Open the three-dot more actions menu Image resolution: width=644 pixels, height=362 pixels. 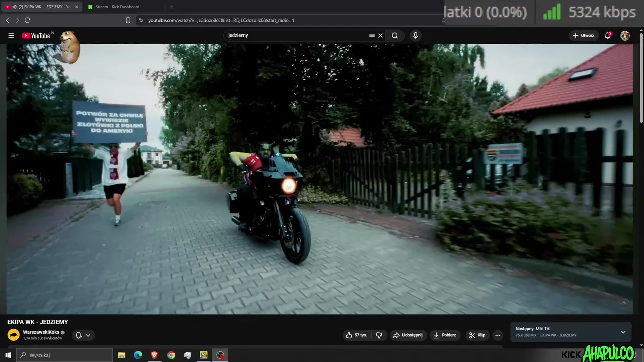[x=498, y=335]
